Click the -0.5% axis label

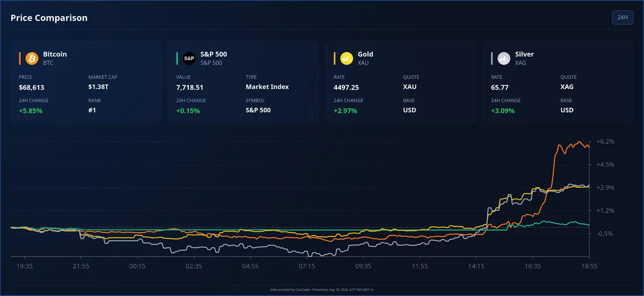(x=605, y=234)
